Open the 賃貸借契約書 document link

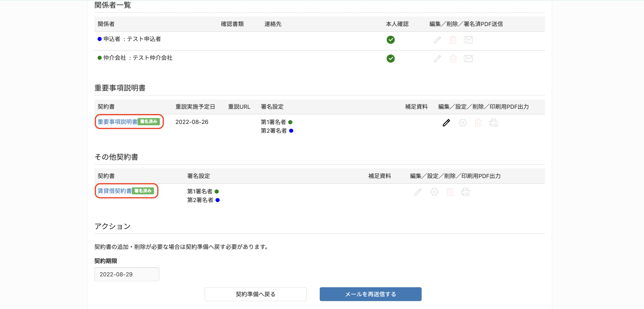115,191
